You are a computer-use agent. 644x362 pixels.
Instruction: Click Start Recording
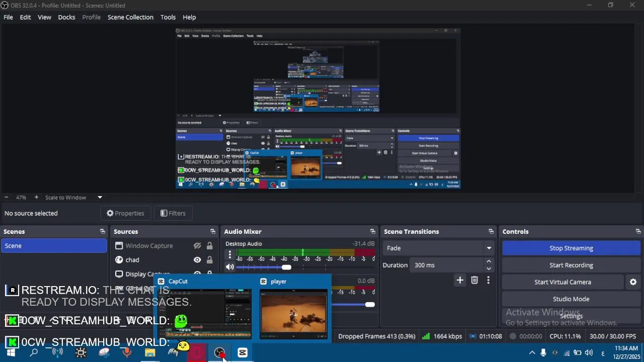pyautogui.click(x=571, y=265)
